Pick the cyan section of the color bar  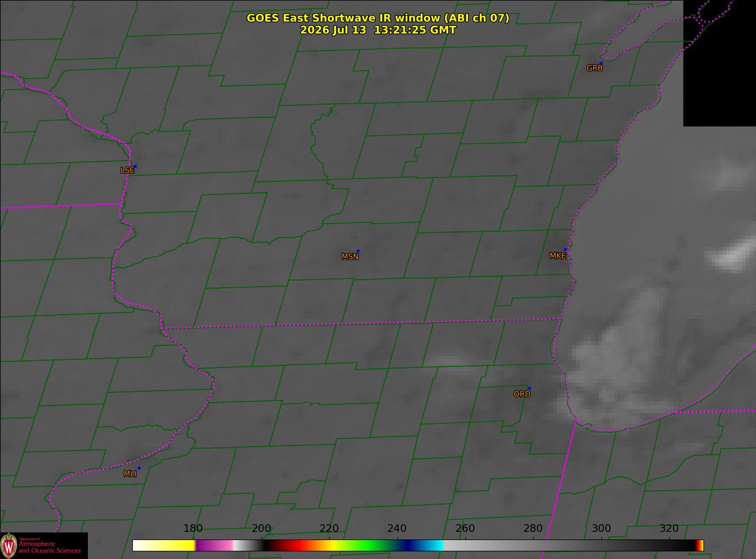(x=431, y=545)
